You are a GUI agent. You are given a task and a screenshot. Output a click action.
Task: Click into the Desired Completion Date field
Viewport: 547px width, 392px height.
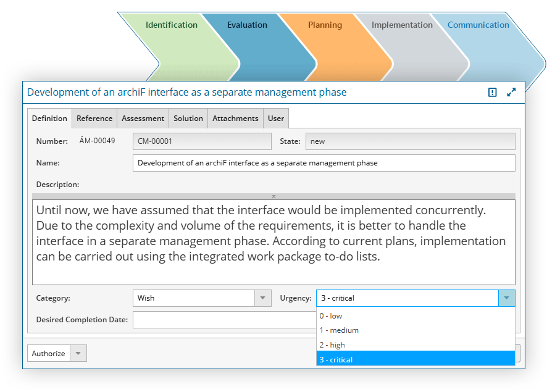point(225,320)
